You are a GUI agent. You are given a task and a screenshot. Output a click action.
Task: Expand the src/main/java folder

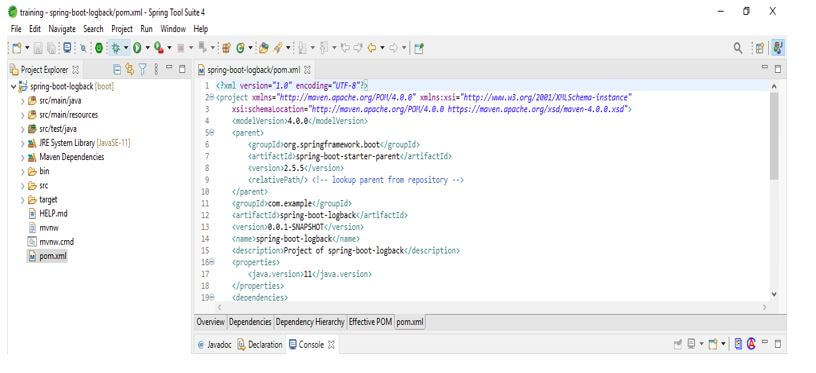pyautogui.click(x=23, y=101)
